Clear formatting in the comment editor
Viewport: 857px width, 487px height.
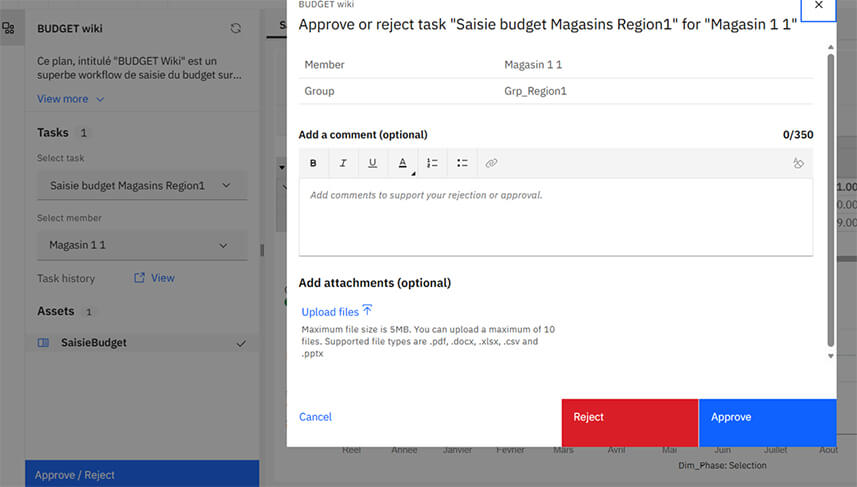click(798, 163)
